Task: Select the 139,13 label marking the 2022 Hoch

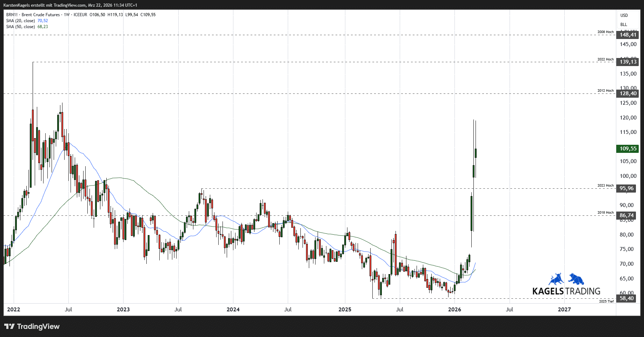Action: [629, 62]
